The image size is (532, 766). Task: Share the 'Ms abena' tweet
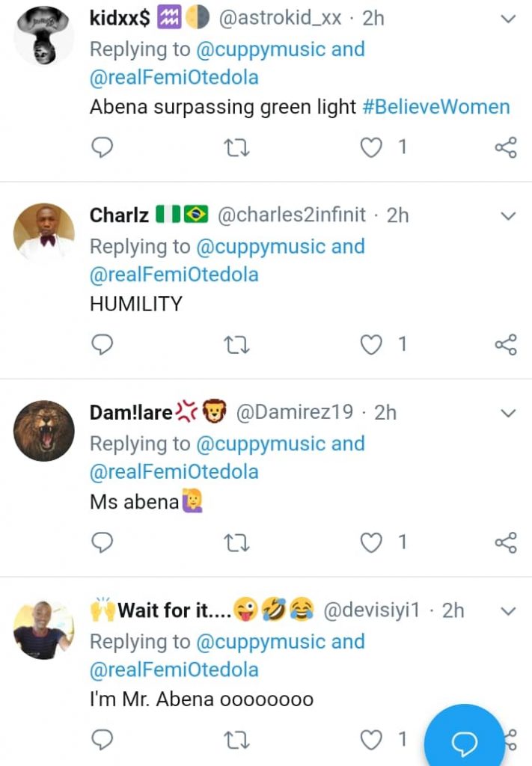click(x=506, y=542)
